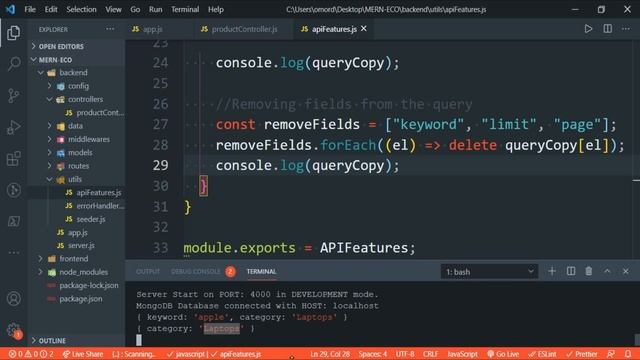This screenshot has width=640, height=360.
Task: Open the Run and Debug view
Action: coord(13,127)
